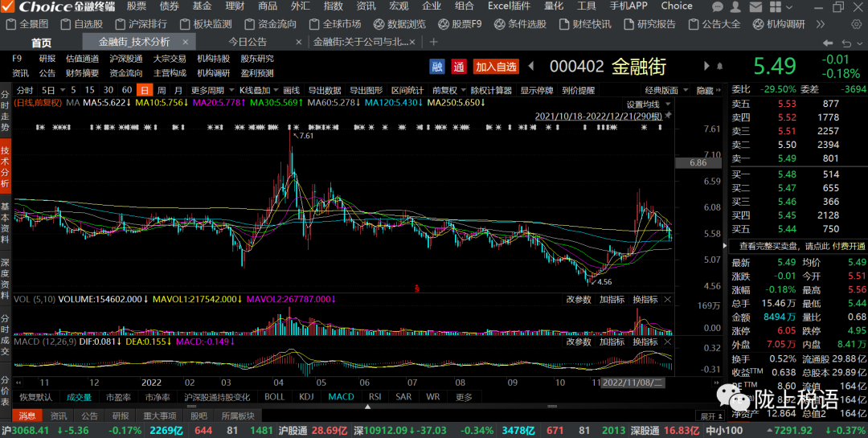Click 改参数 on the MACD panel

579,342
